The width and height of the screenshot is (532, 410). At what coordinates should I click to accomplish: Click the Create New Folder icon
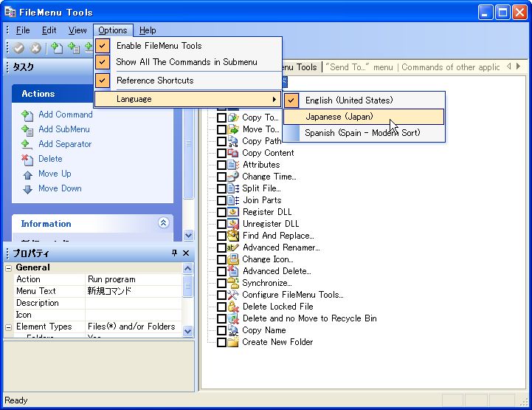coord(233,342)
